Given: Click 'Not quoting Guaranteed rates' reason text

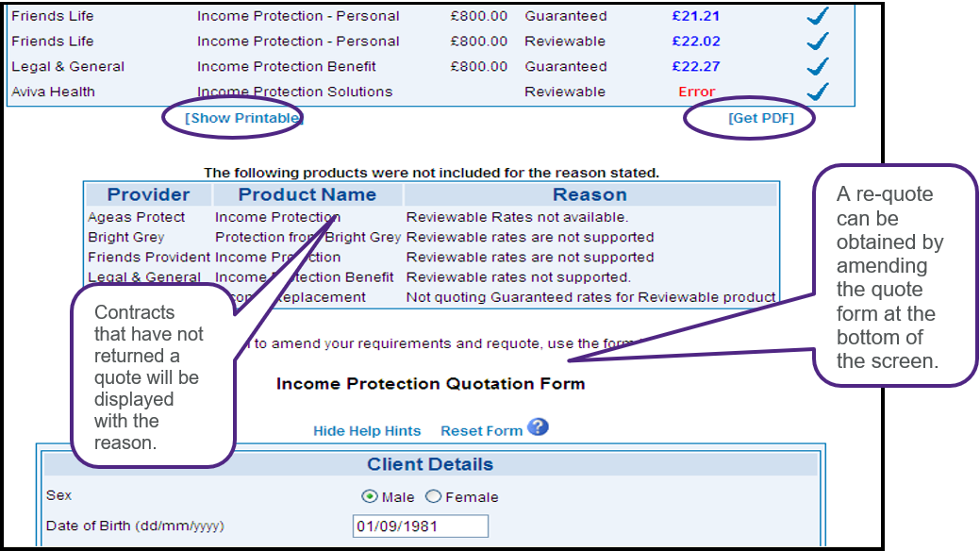Looking at the screenshot, I should (x=590, y=297).
